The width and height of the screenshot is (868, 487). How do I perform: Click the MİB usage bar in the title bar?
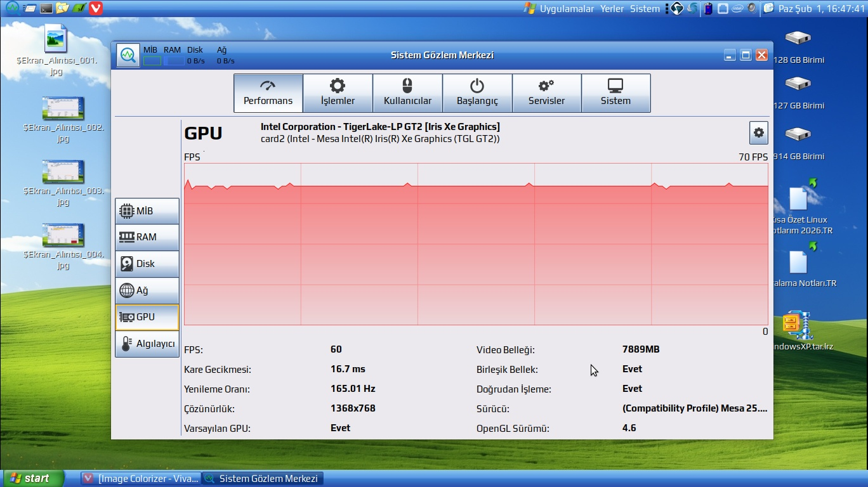(x=152, y=61)
